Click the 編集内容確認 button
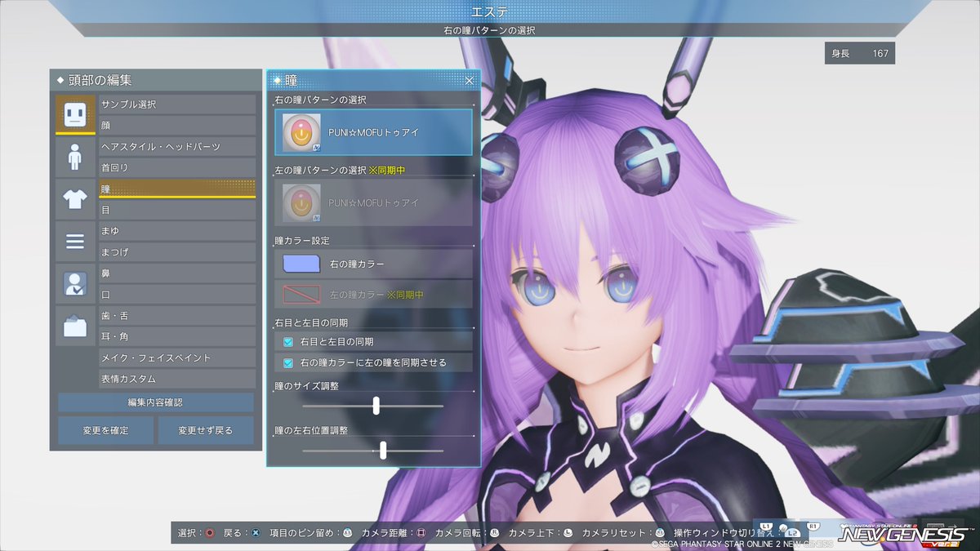This screenshot has height=551, width=980. 155,402
